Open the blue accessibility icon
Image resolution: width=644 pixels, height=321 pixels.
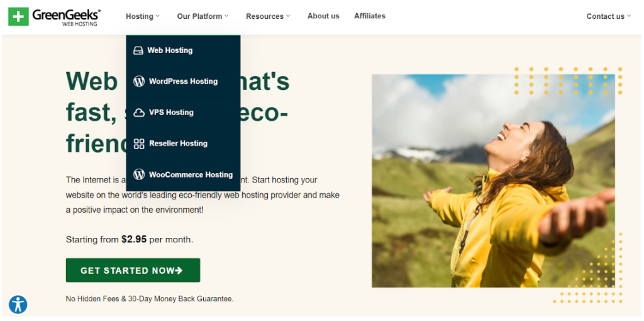pos(18,305)
